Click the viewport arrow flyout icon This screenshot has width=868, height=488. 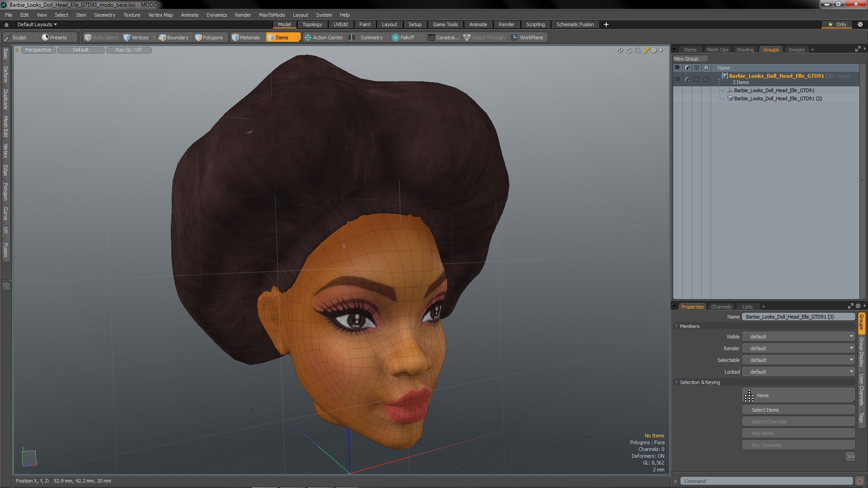(x=661, y=50)
